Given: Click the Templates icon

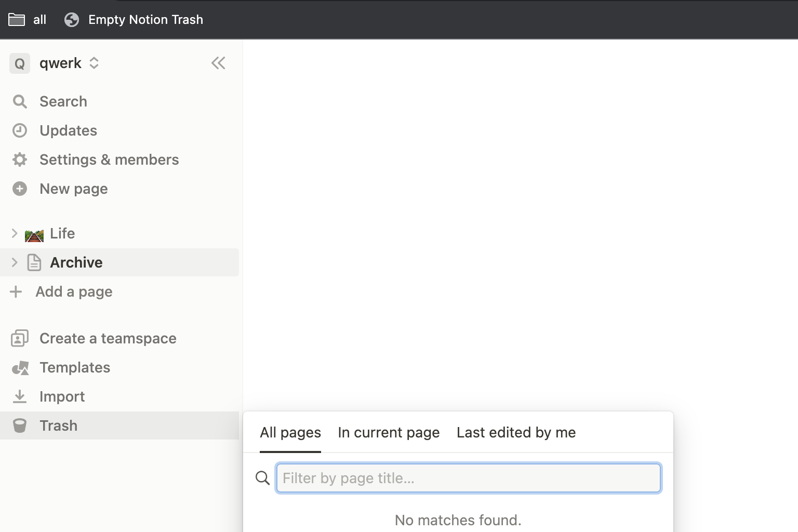Looking at the screenshot, I should point(20,367).
